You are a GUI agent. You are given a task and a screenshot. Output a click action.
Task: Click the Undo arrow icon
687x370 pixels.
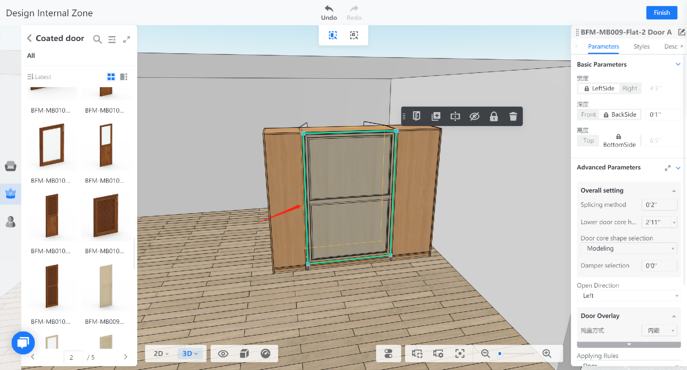[329, 8]
